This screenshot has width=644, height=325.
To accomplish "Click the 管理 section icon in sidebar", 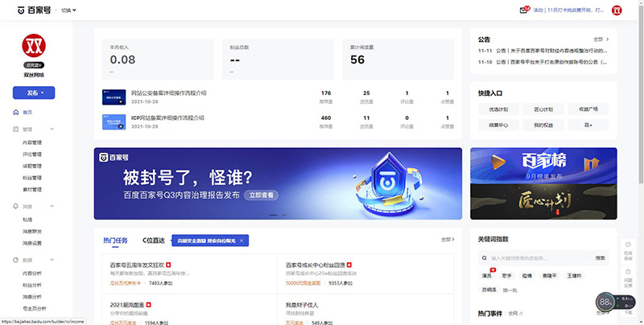I will click(16, 130).
